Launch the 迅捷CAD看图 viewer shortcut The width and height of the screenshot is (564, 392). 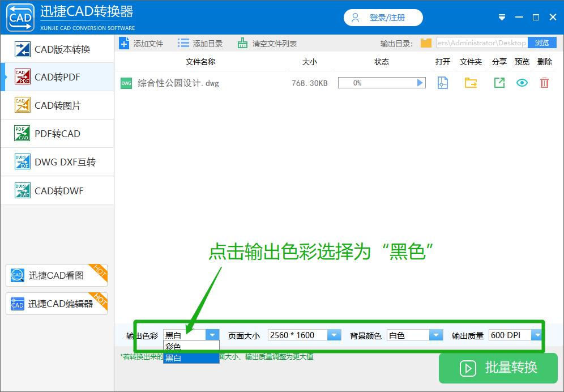tap(57, 275)
